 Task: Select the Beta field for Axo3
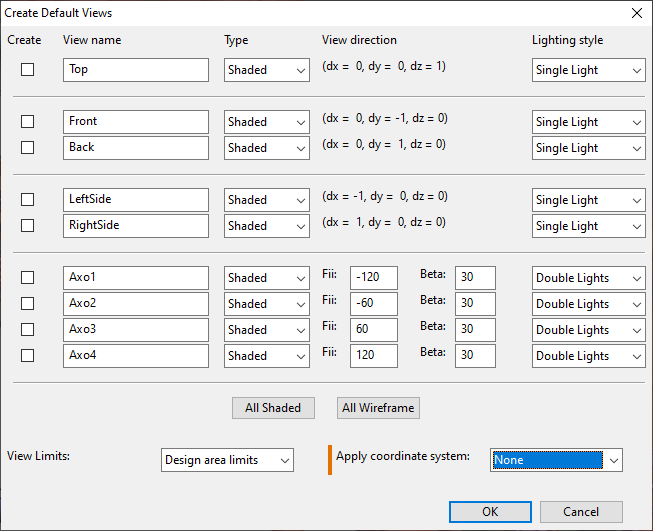pos(475,330)
